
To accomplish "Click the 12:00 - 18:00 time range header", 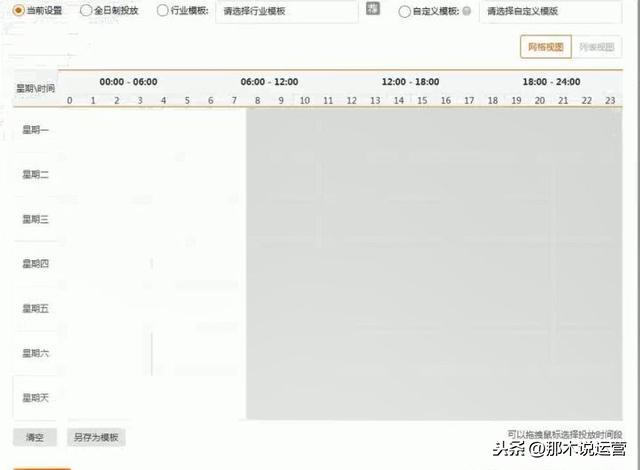I will [410, 82].
